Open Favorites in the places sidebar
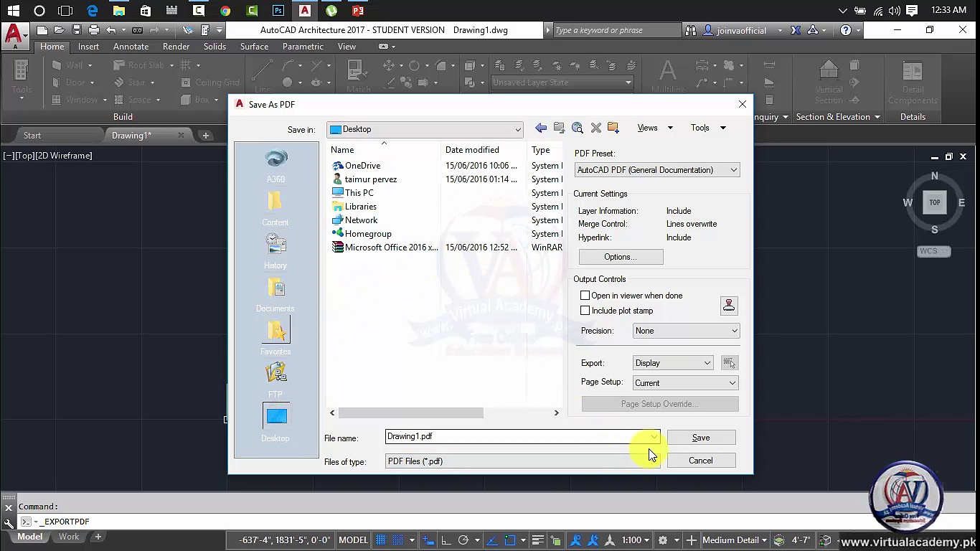 (275, 338)
